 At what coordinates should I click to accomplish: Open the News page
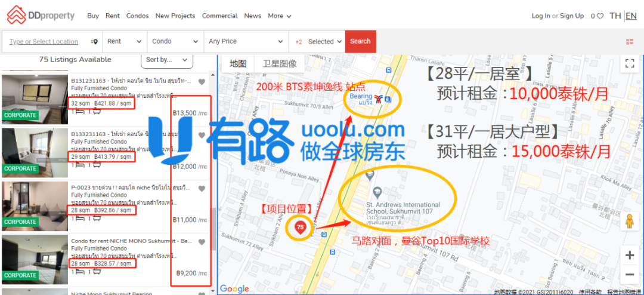253,16
